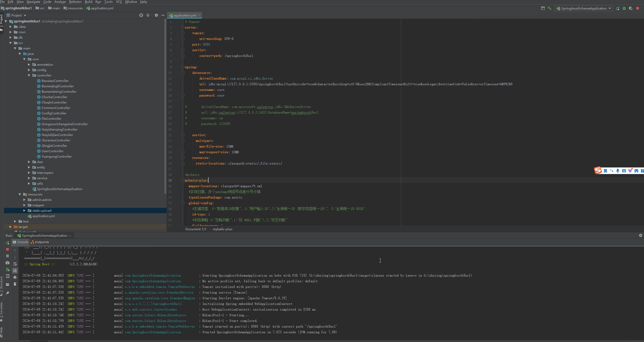Click the camera Dump Threads icon
The image size is (644, 342).
[7, 263]
